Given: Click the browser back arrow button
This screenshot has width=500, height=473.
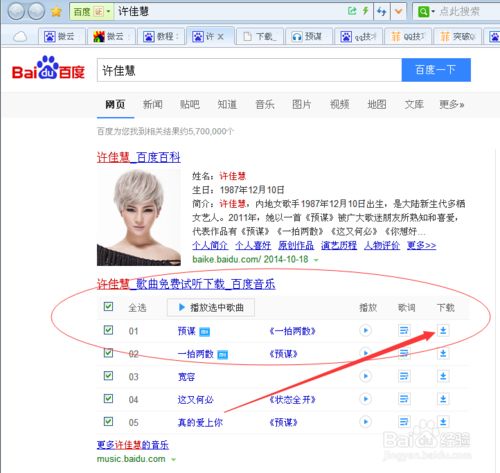Looking at the screenshot, I should click(16, 11).
